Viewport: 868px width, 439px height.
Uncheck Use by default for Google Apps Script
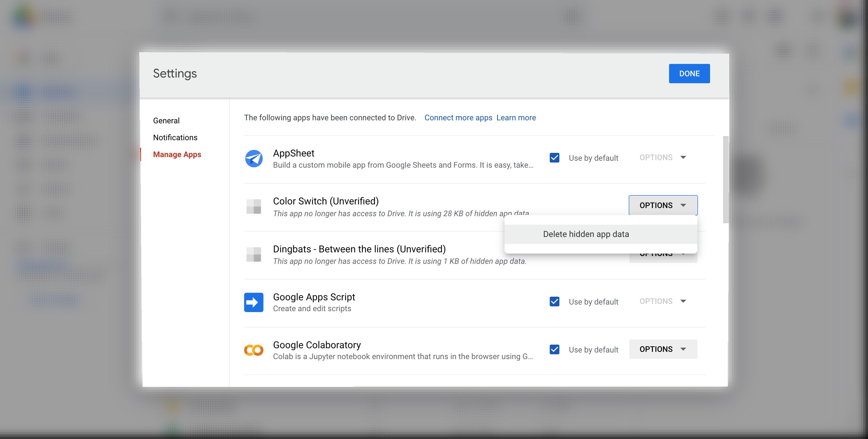[554, 302]
